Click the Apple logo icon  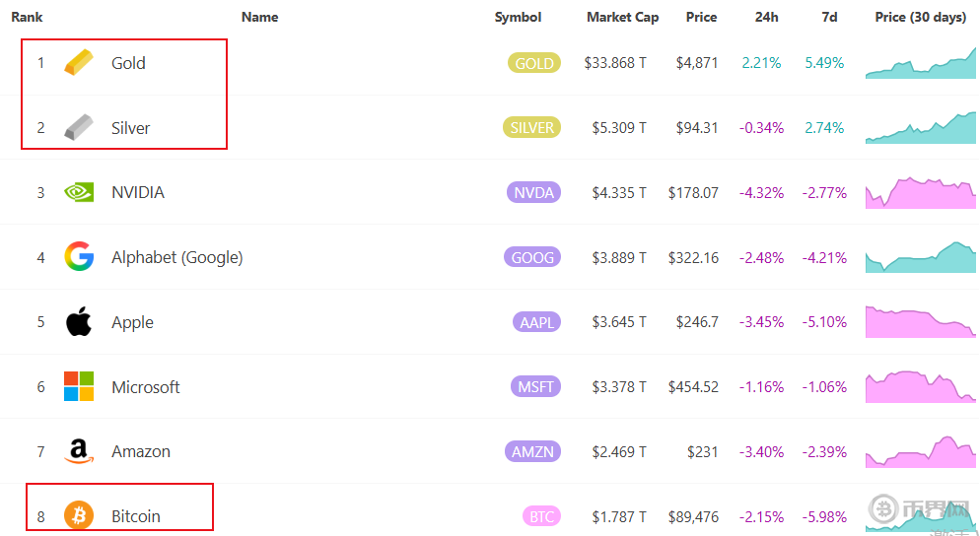pyautogui.click(x=79, y=322)
